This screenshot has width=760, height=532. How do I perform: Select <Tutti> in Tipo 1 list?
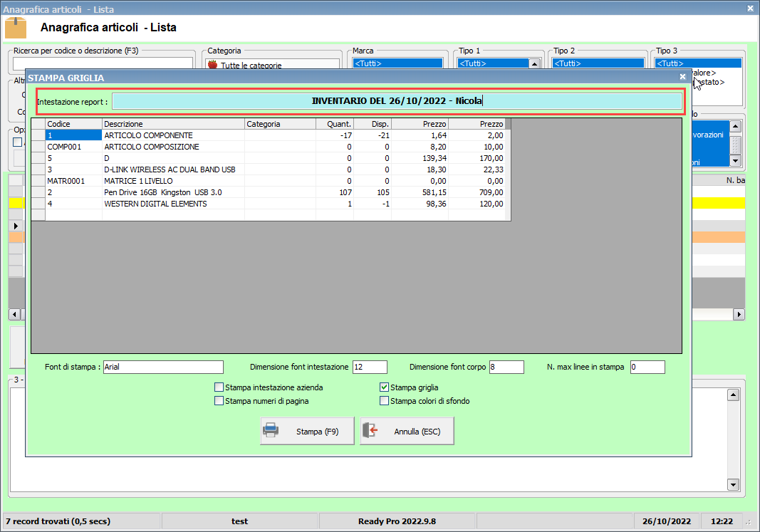click(x=493, y=63)
